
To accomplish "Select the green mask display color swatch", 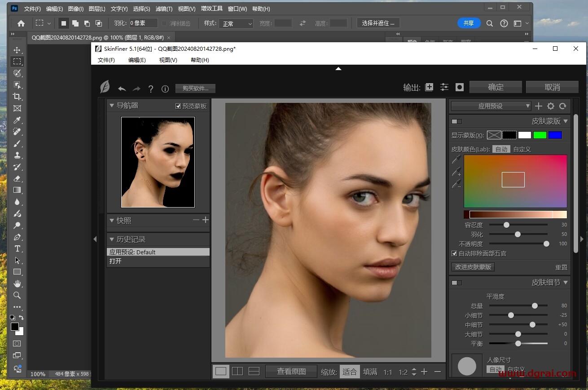I will coord(540,135).
